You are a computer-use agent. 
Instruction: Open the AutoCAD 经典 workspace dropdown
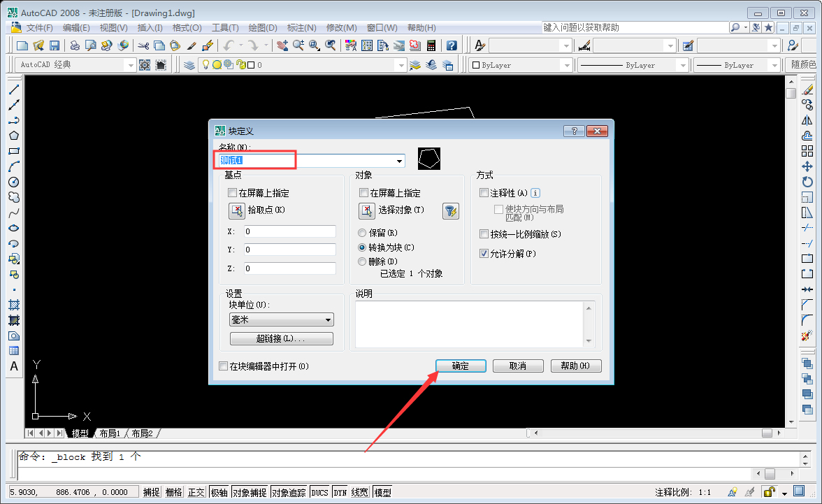point(131,64)
